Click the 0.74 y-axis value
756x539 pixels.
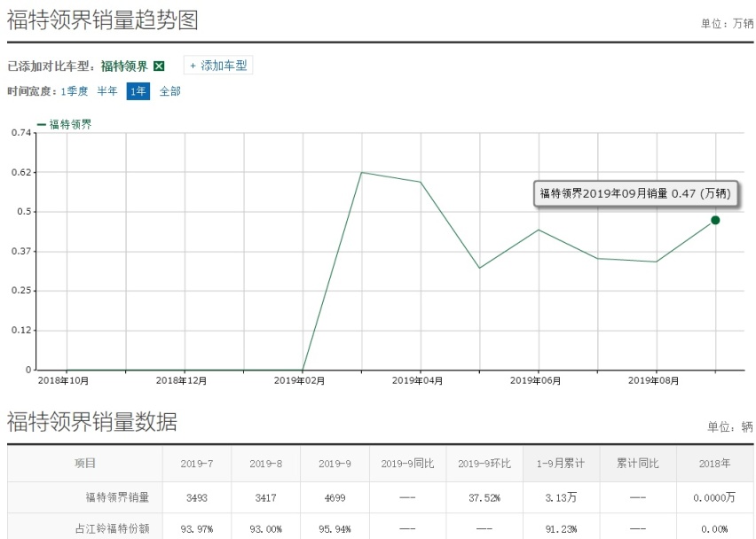point(21,132)
